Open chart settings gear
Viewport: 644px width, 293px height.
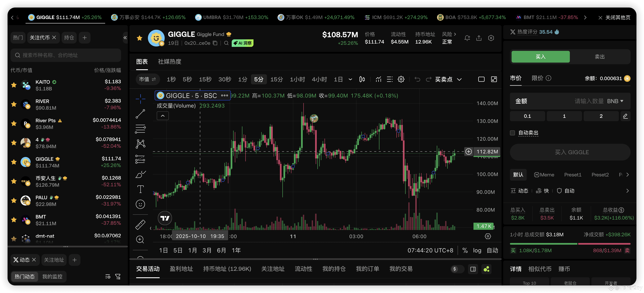[x=401, y=80]
